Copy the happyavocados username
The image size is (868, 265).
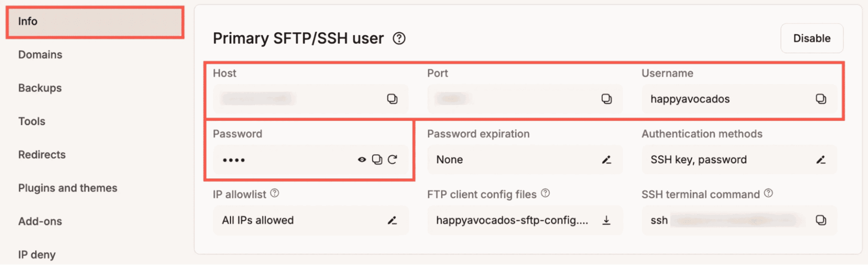(x=821, y=99)
